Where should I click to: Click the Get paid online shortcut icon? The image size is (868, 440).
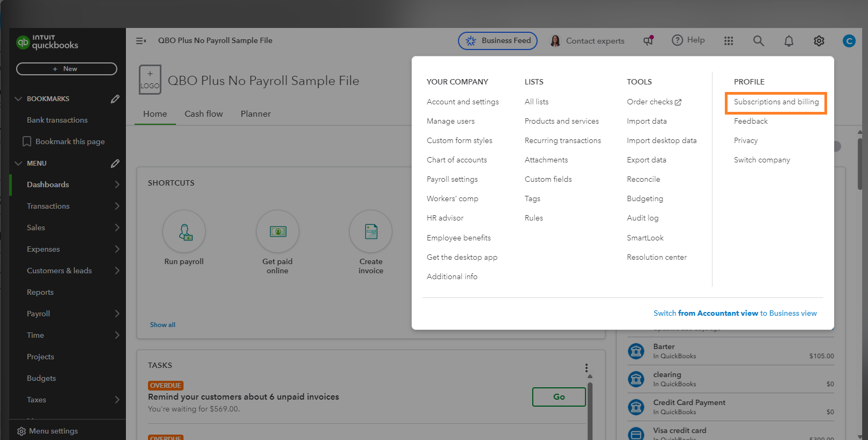278,231
